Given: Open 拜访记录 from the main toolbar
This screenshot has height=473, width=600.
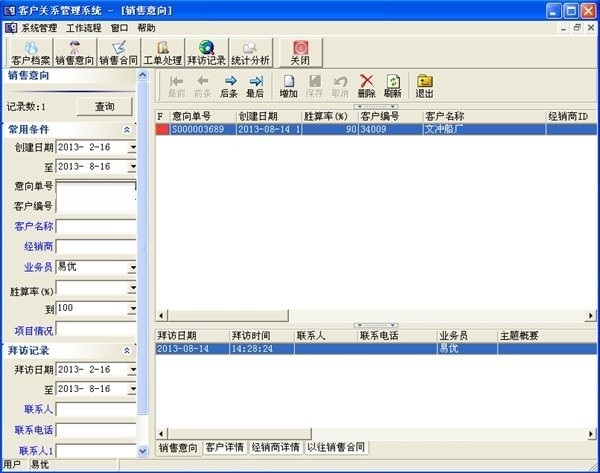Looking at the screenshot, I should click(206, 52).
